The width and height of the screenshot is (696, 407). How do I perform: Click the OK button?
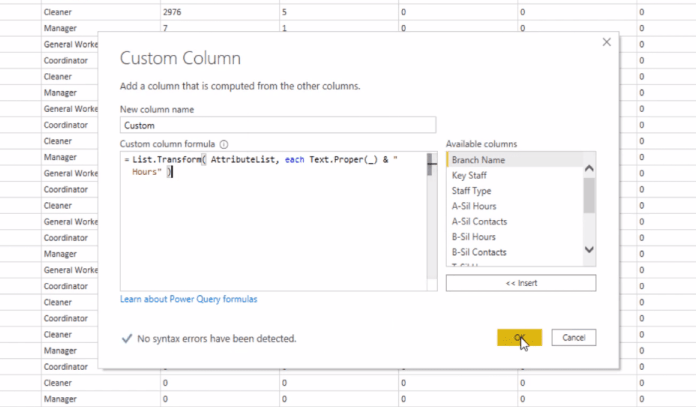(x=519, y=337)
